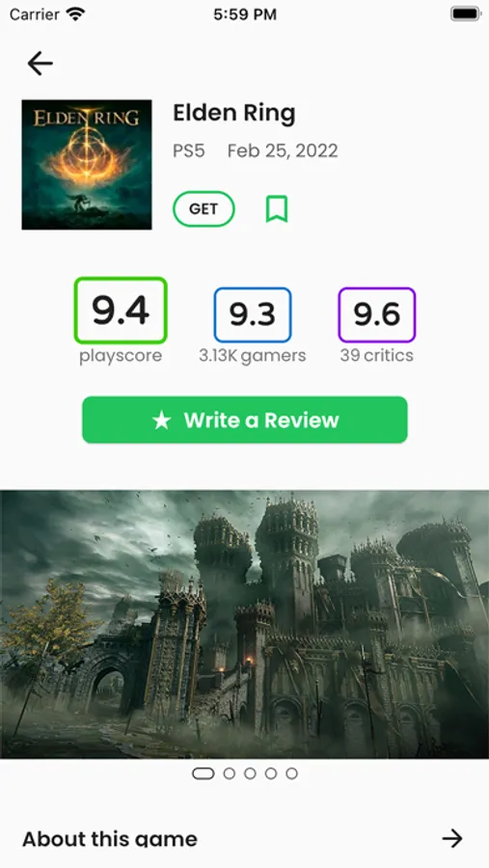Tap the Write a Review button
489x868 pixels.
(x=245, y=420)
